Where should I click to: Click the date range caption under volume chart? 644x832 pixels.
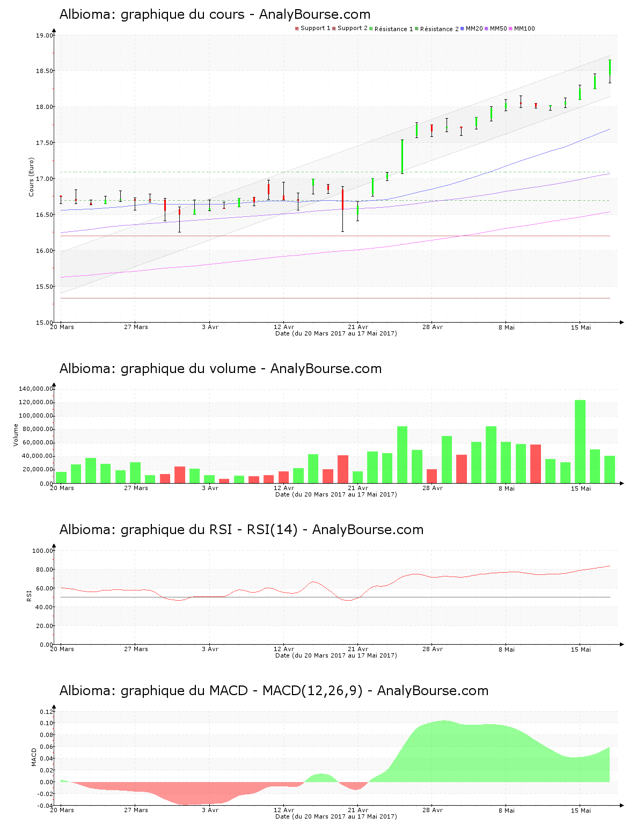tap(336, 494)
